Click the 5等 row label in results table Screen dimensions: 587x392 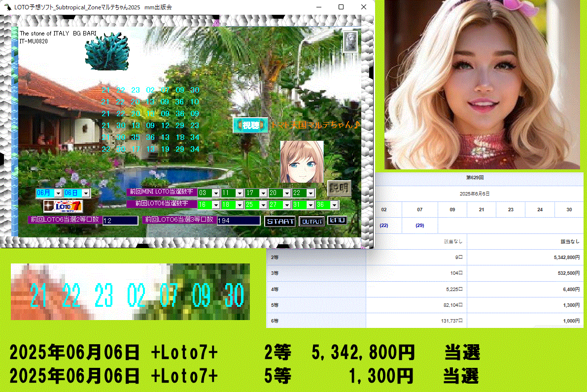tap(275, 305)
